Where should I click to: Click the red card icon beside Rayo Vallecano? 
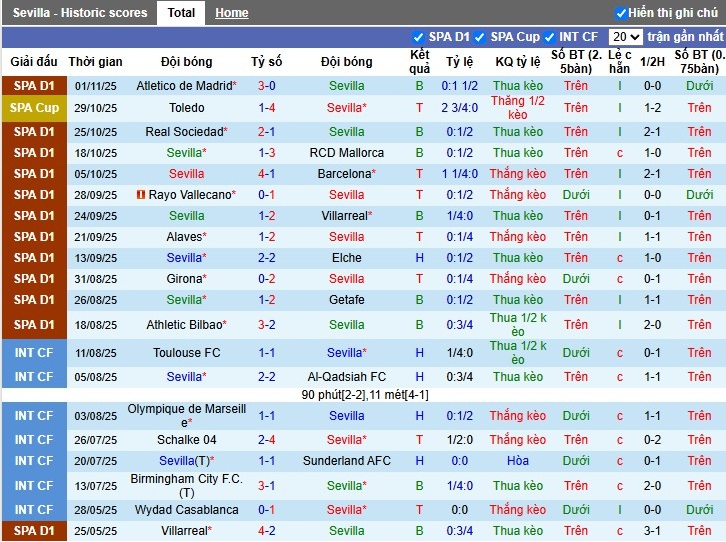pos(141,195)
